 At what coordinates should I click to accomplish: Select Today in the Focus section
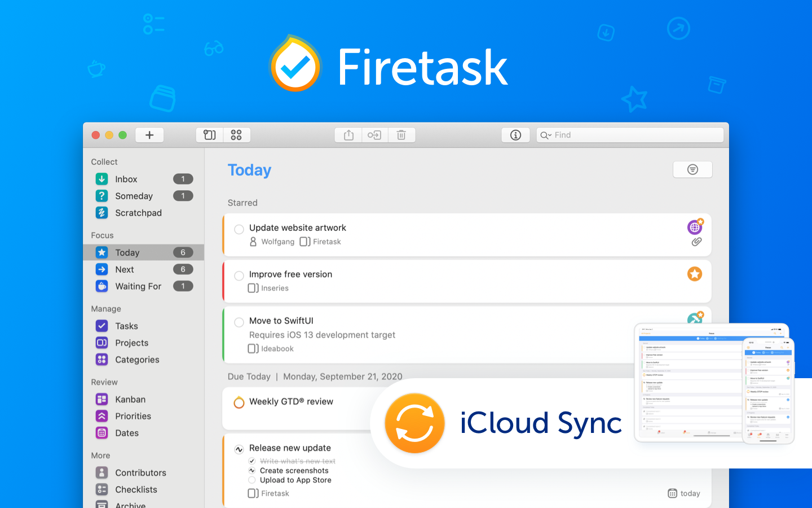point(144,252)
